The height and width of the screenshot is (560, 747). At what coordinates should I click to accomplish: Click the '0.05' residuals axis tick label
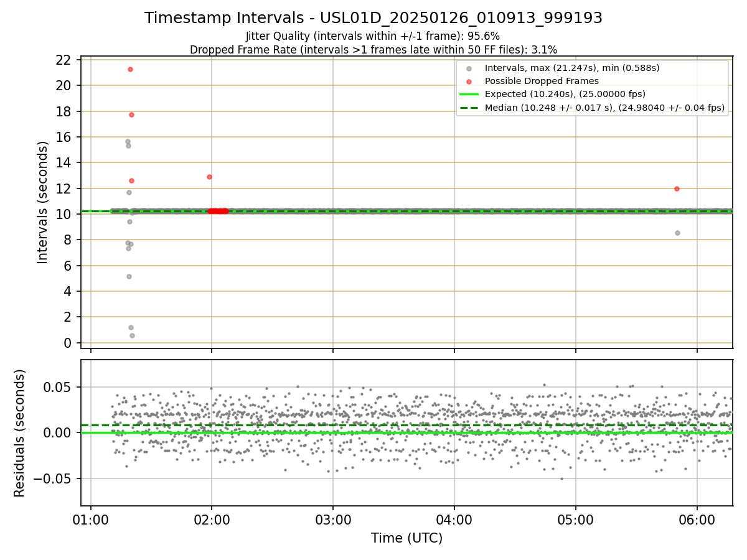point(58,387)
